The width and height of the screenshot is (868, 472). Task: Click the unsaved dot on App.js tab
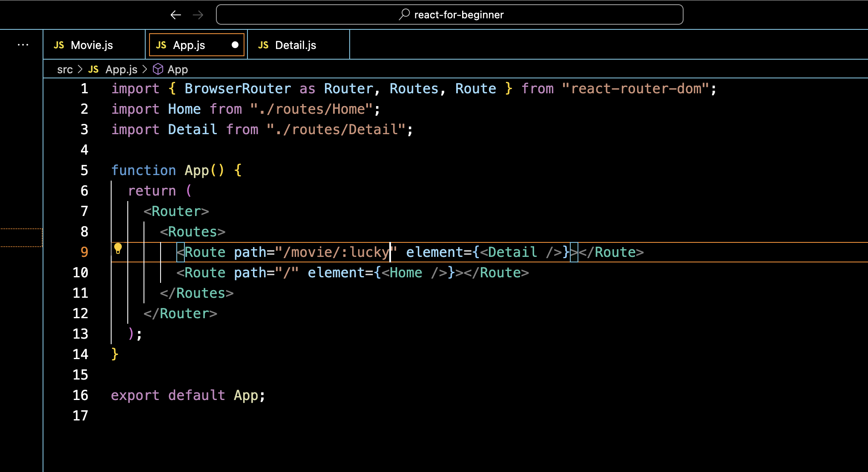coord(235,45)
